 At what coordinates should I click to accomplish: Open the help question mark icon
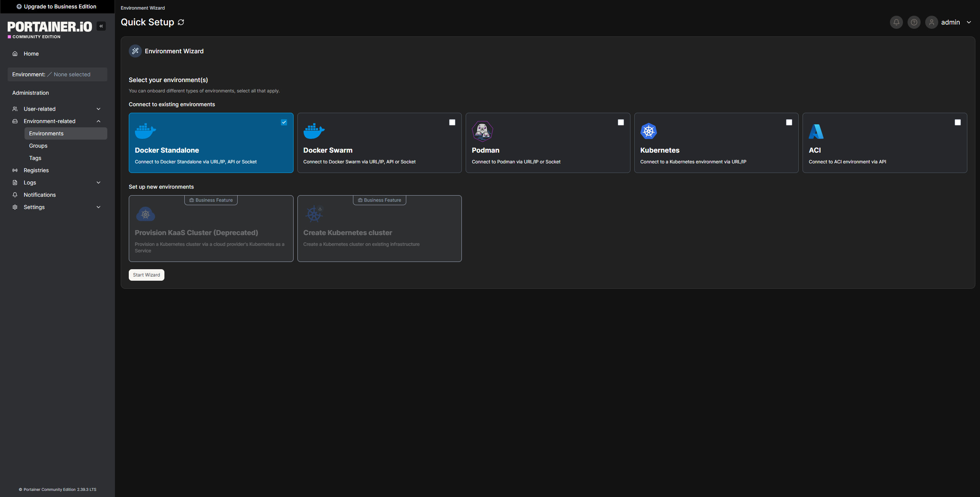914,22
